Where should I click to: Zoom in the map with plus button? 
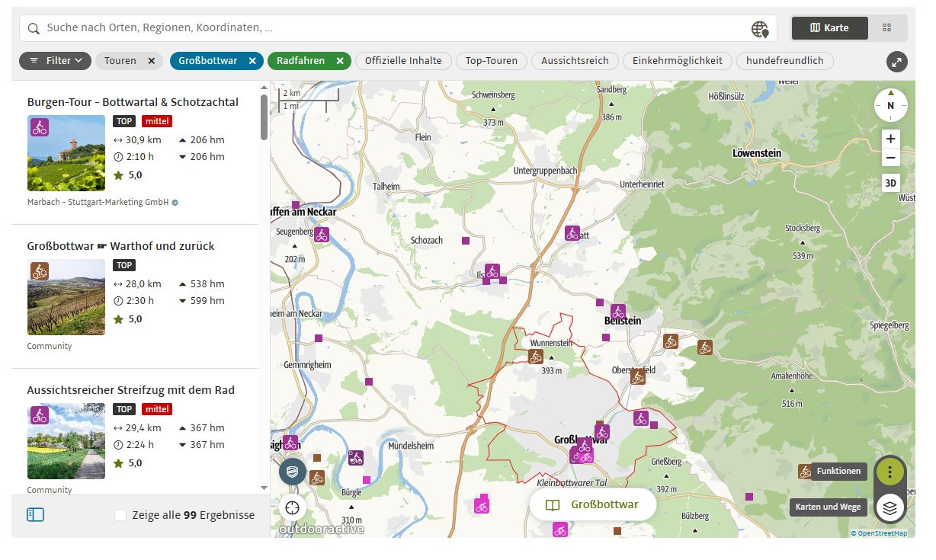coord(890,139)
